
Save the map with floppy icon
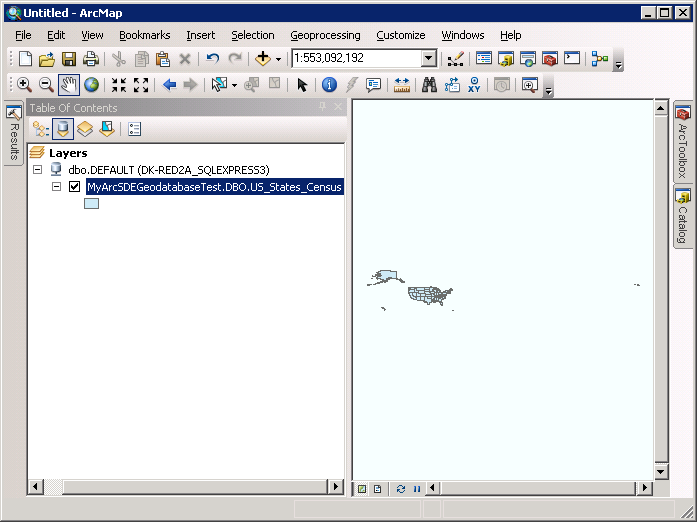point(69,59)
